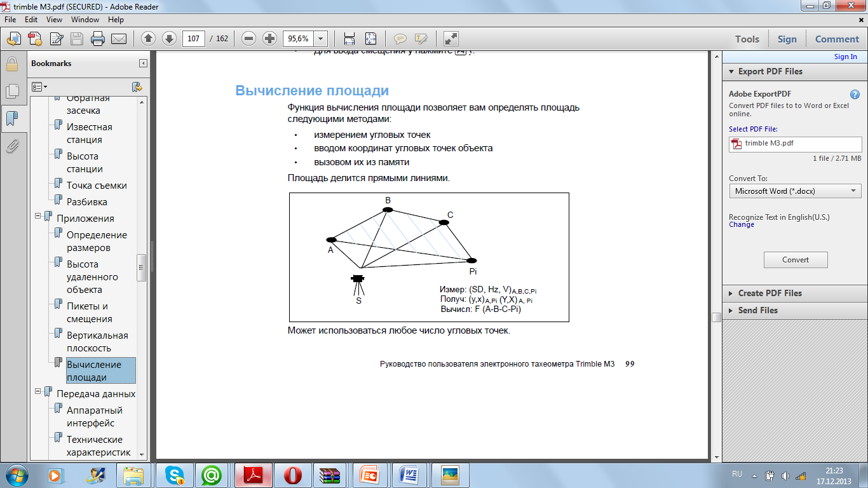
Task: Open Skype from the taskbar
Action: coord(174,475)
